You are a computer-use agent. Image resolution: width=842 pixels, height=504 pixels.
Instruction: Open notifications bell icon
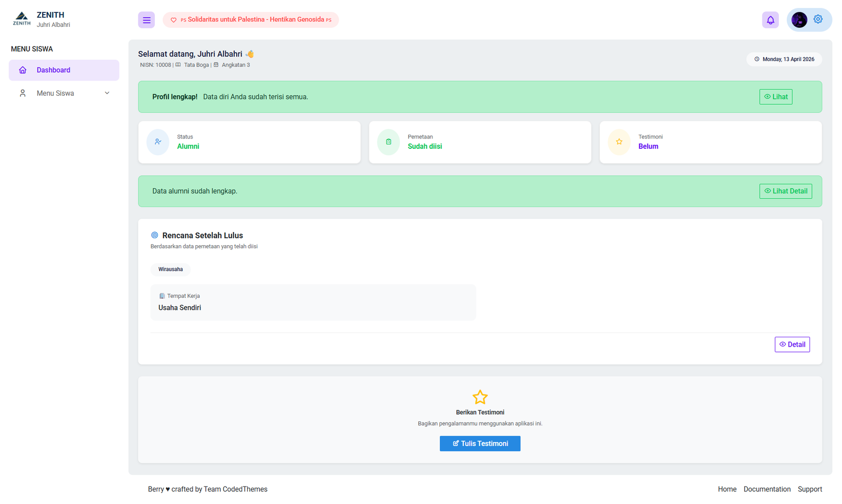[x=770, y=20]
